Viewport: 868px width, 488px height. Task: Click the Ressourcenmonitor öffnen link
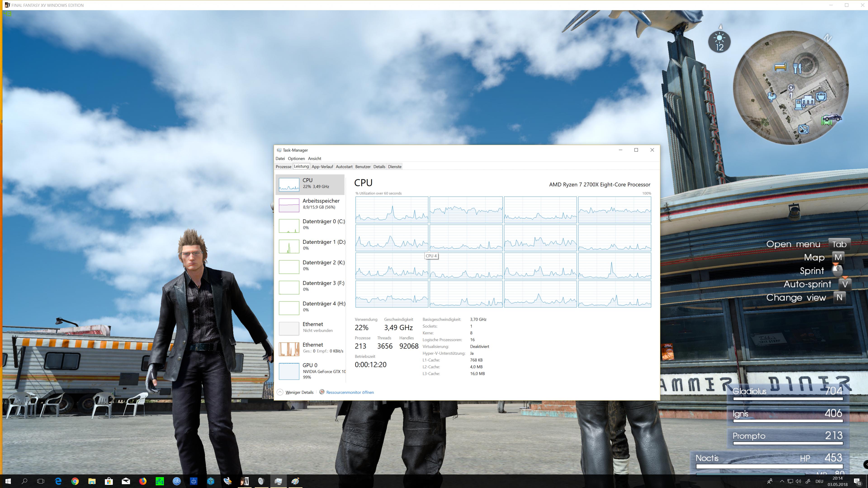350,392
